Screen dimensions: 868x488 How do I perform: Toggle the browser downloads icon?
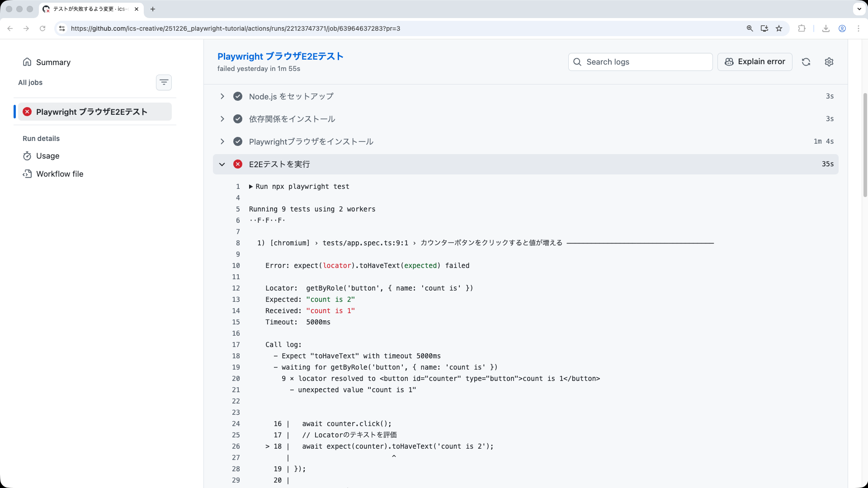pos(826,28)
